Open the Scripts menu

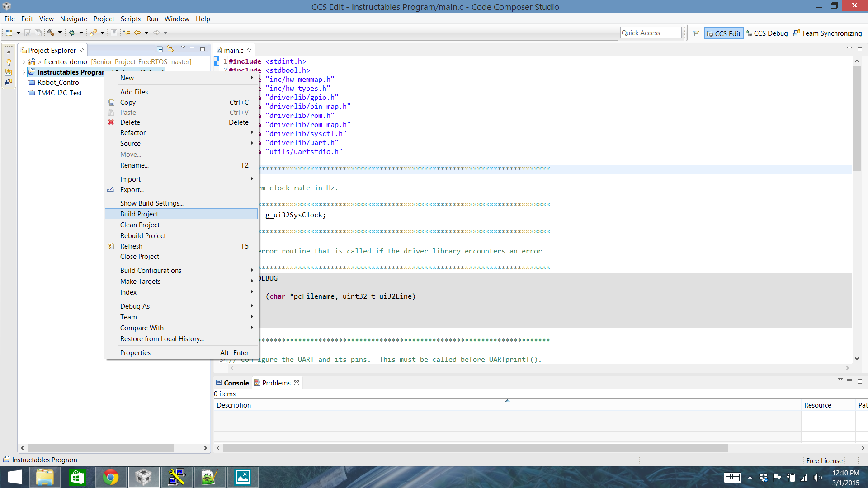(x=130, y=19)
